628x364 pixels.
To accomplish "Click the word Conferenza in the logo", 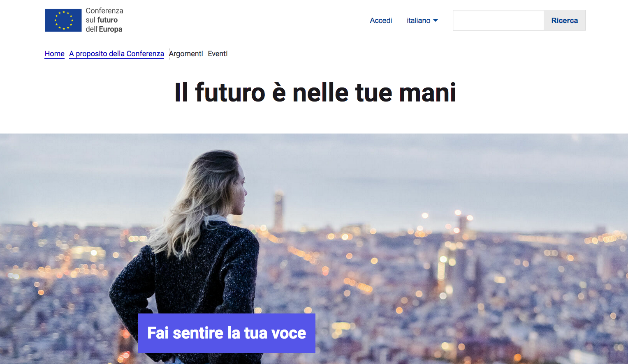I will [x=104, y=11].
